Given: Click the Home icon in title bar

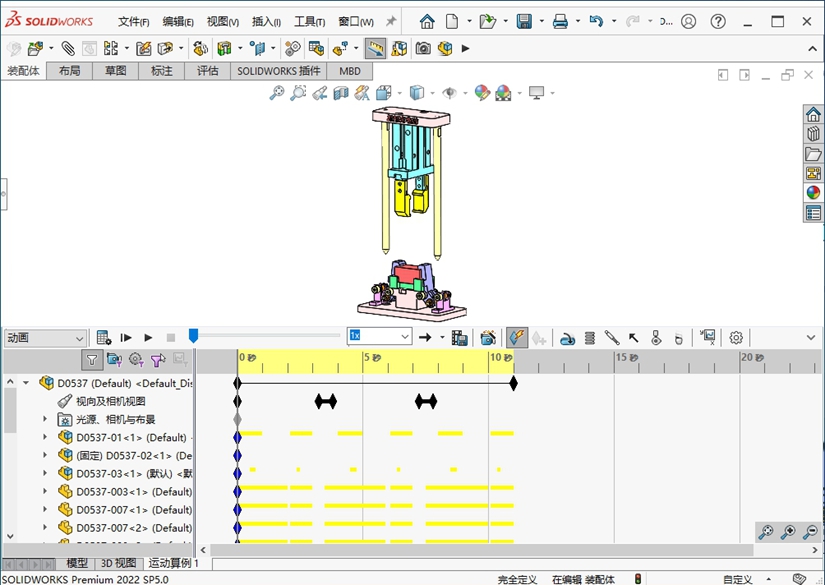Looking at the screenshot, I should (x=427, y=22).
